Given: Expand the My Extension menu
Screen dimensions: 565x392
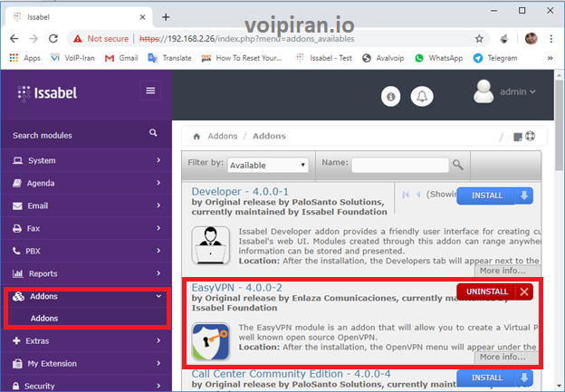Looking at the screenshot, I should pos(86,364).
